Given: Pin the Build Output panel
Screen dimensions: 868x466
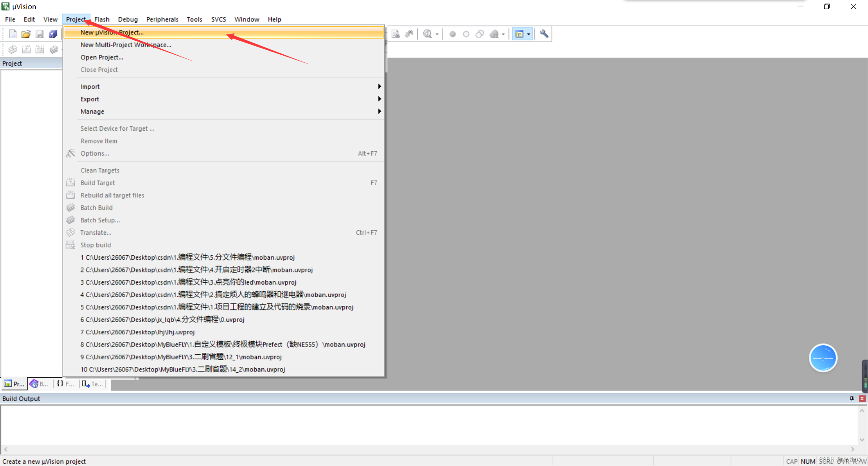Looking at the screenshot, I should click(852, 399).
